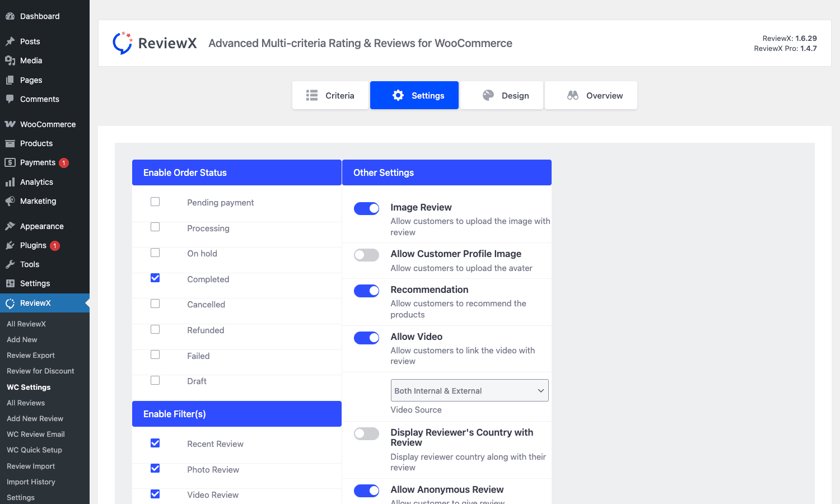The width and height of the screenshot is (840, 504).
Task: Click the Products archive icon
Action: pos(10,143)
